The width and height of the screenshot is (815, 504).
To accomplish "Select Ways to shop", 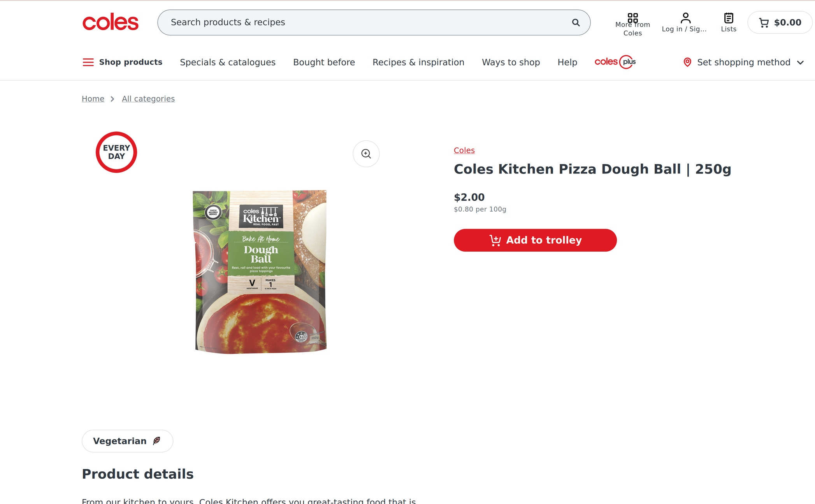I will (511, 62).
